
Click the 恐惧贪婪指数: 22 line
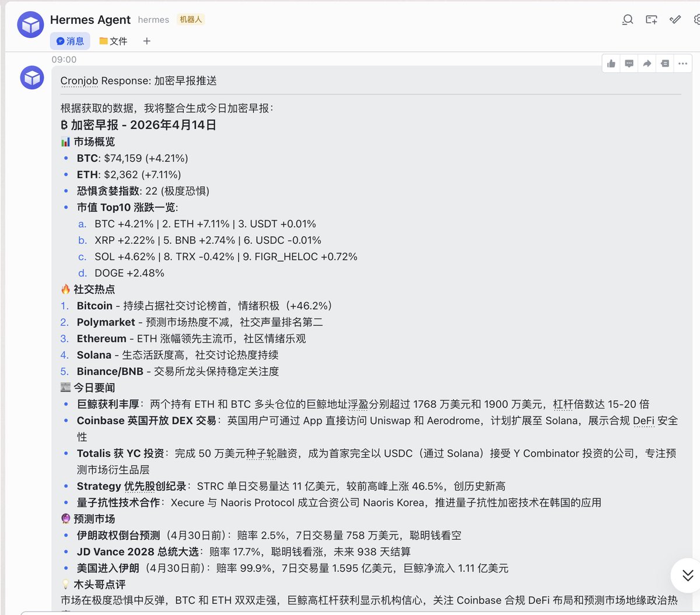(143, 191)
